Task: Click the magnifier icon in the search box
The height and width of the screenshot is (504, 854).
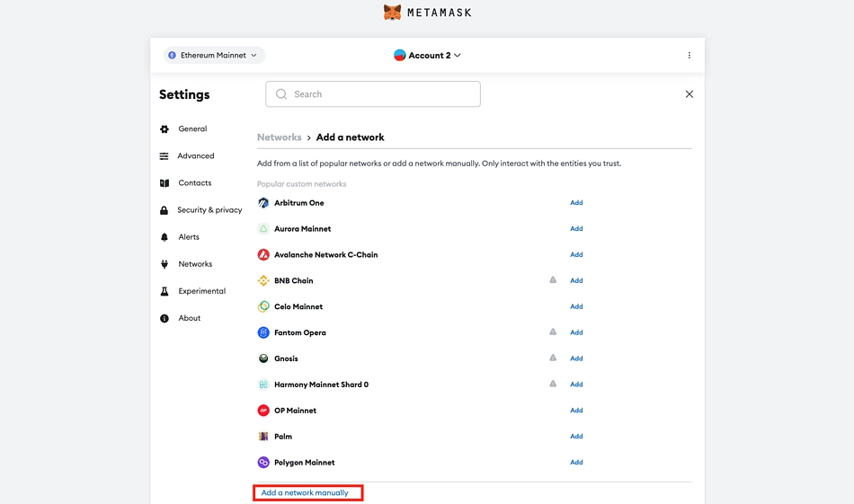Action: [x=281, y=94]
